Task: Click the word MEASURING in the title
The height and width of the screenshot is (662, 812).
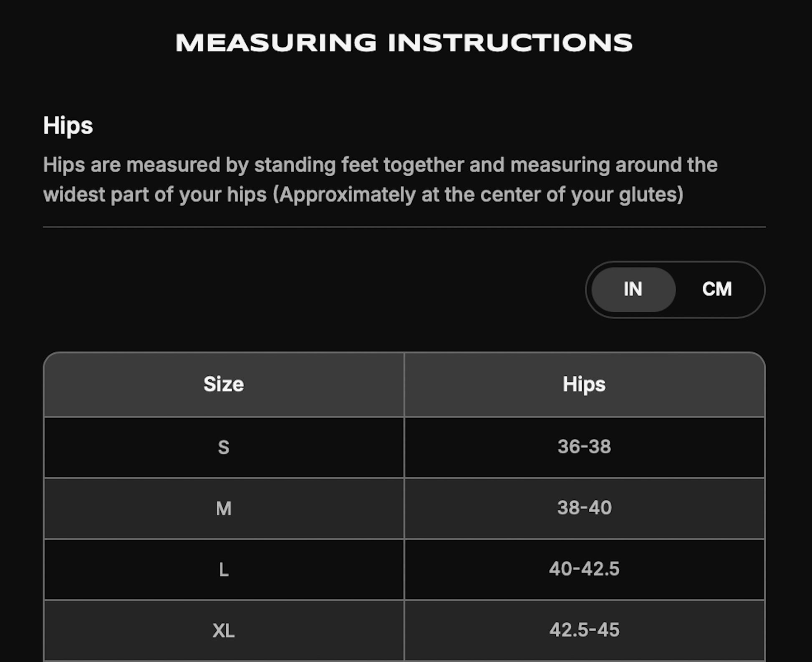Action: point(276,43)
